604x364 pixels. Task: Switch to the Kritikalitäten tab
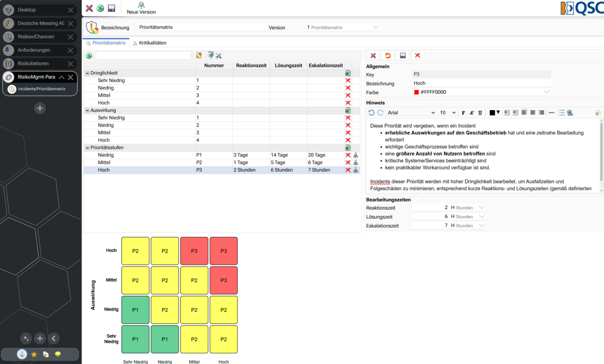pyautogui.click(x=149, y=43)
